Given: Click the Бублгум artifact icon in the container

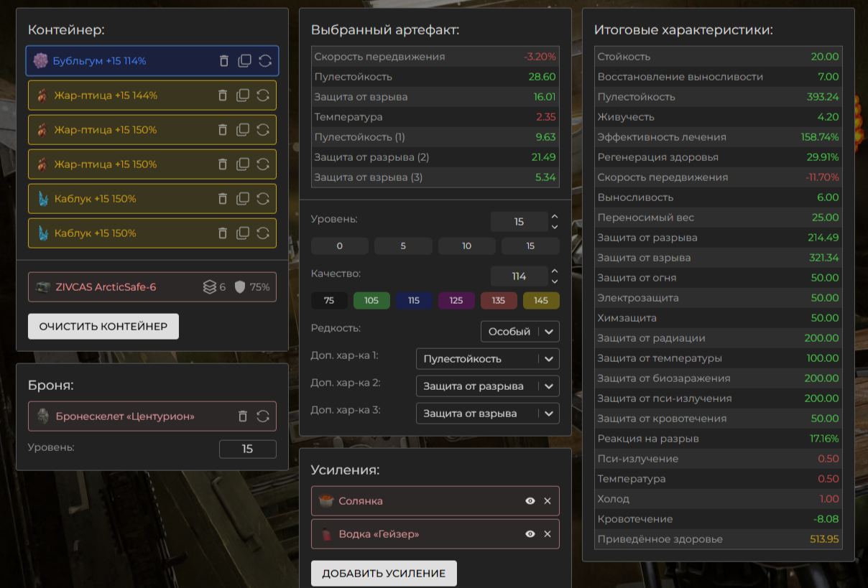Looking at the screenshot, I should pyautogui.click(x=41, y=61).
